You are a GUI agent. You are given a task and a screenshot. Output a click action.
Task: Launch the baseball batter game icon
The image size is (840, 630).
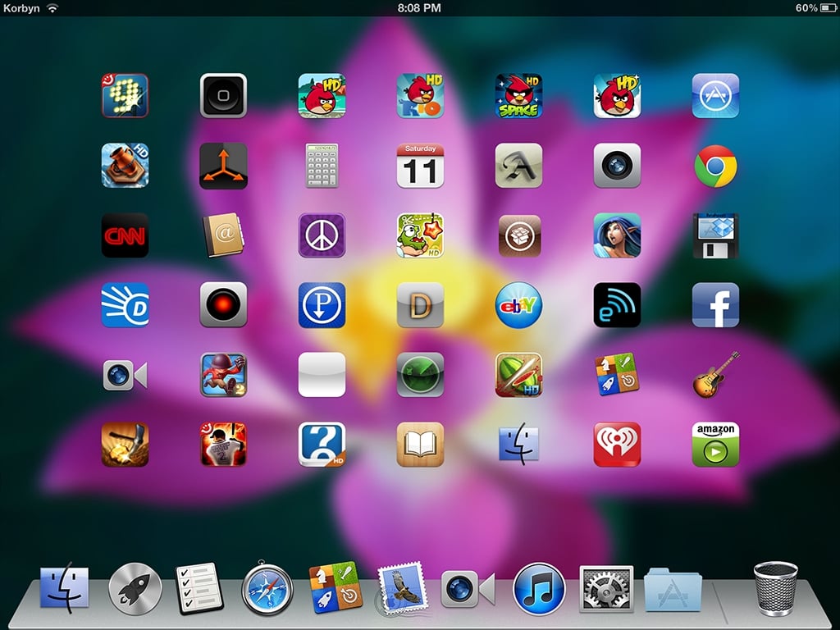click(x=223, y=444)
